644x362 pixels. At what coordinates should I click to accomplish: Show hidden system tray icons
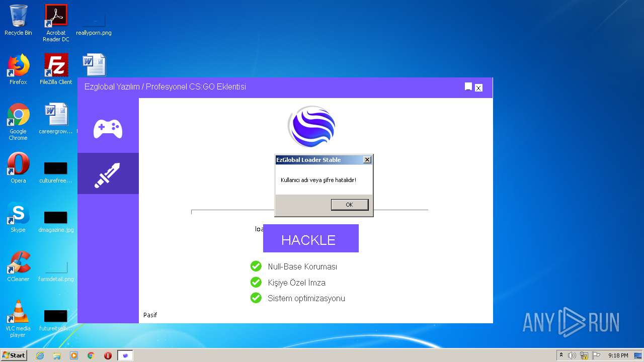[561, 355]
